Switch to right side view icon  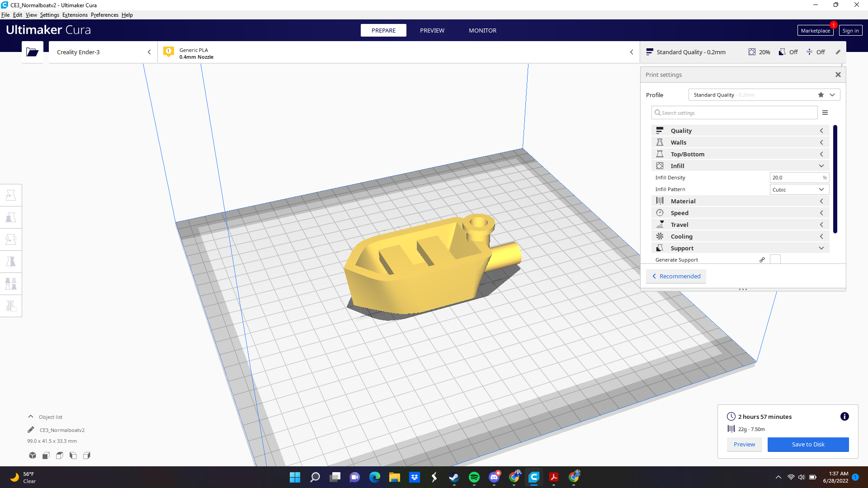pyautogui.click(x=87, y=455)
